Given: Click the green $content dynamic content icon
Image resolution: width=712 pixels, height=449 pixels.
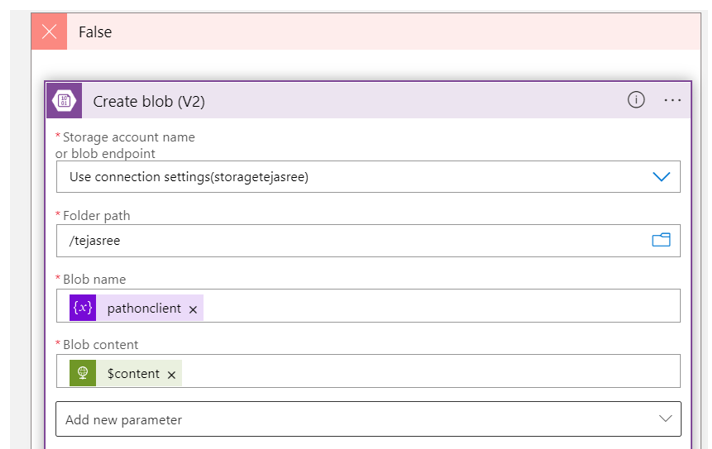Looking at the screenshot, I should pos(83,373).
